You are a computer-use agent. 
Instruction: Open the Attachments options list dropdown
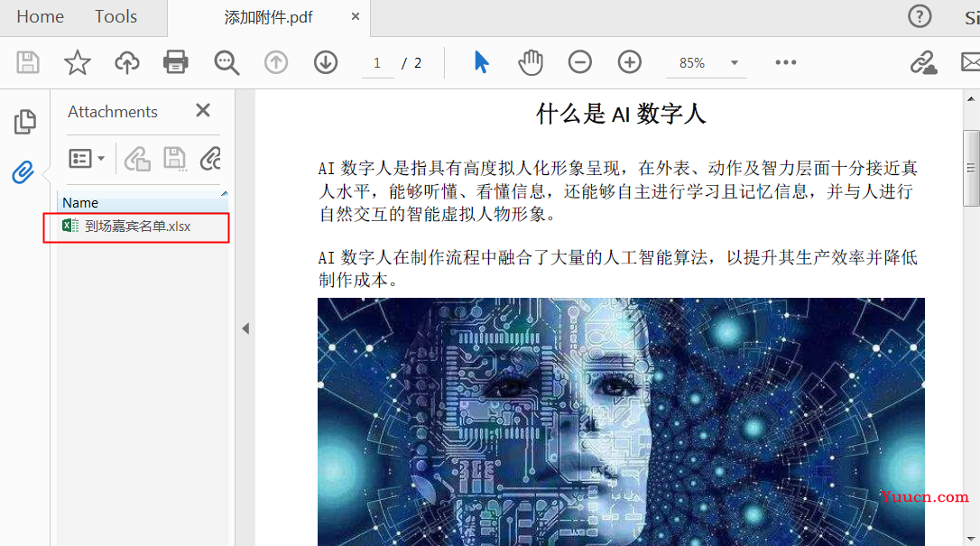coord(87,159)
